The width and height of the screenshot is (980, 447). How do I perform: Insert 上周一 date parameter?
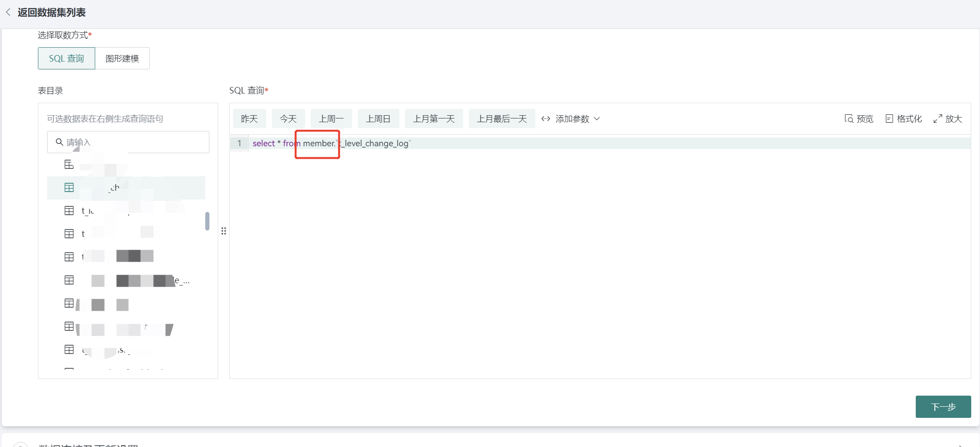(x=331, y=119)
